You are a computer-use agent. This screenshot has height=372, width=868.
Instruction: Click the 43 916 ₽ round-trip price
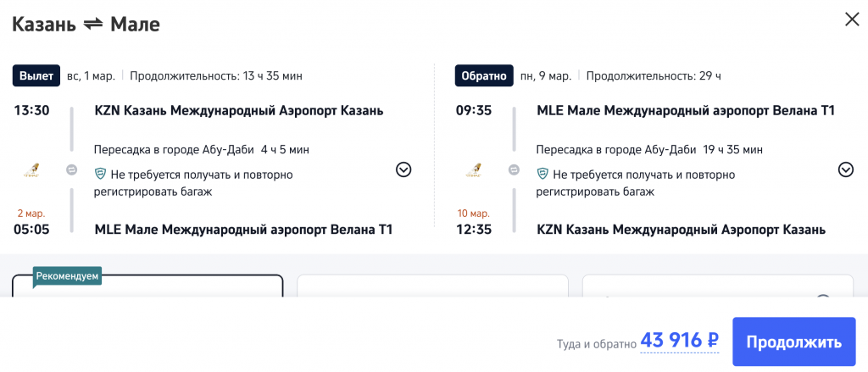pos(680,341)
